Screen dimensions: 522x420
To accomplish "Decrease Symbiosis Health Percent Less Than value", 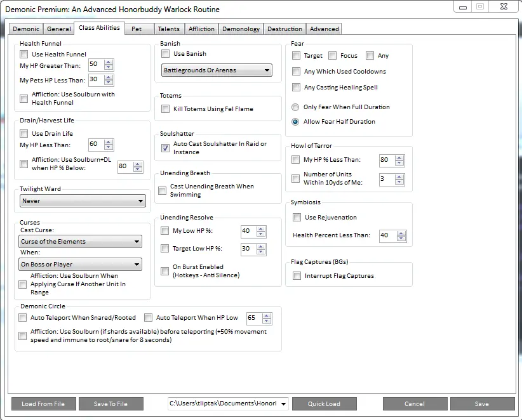I will coord(401,239).
